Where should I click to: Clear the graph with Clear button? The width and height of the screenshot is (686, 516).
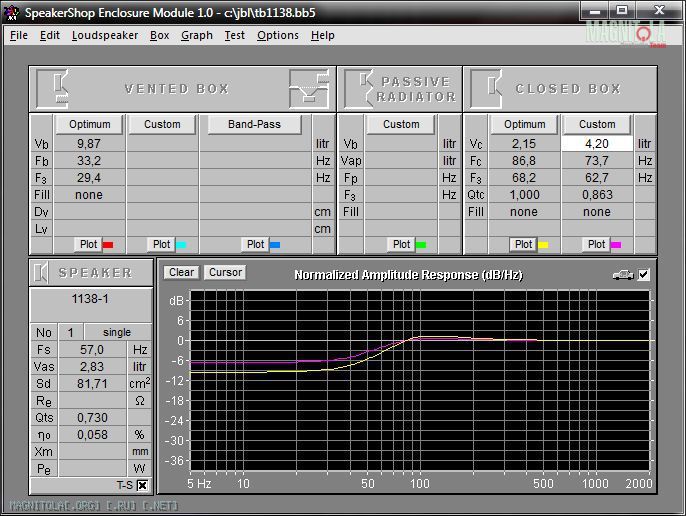coord(182,272)
